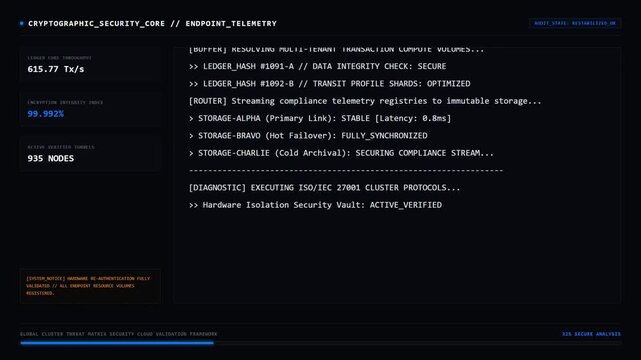Select the 615.77 Tx/s throughput value
Screen dimensions: 641x360
pyautogui.click(x=56, y=69)
